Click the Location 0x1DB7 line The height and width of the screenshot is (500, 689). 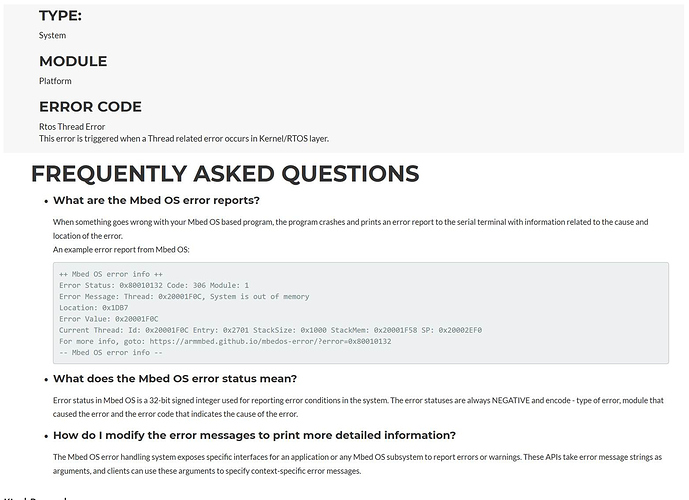click(x=94, y=308)
